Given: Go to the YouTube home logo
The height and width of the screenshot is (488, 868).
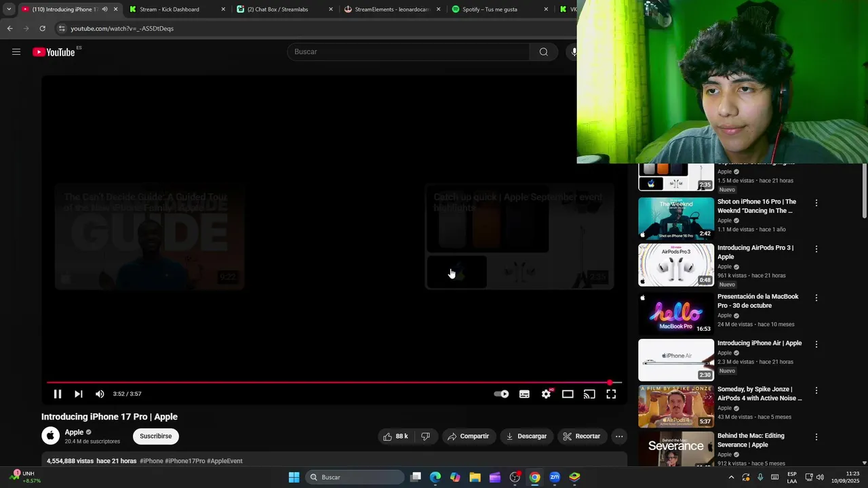Looking at the screenshot, I should [54, 52].
